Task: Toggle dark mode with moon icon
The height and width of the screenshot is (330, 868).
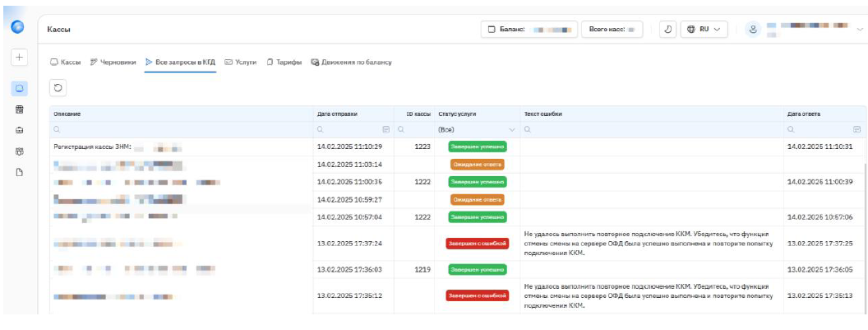Action: coord(668,30)
